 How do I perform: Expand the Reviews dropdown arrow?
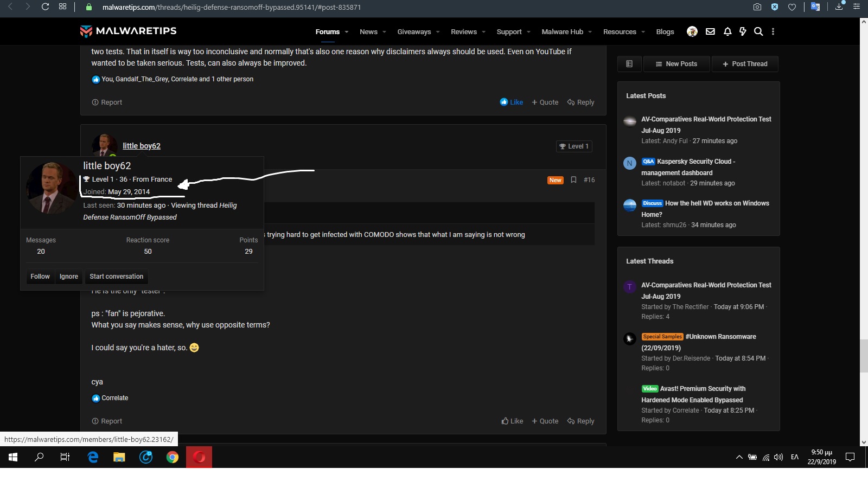[483, 32]
